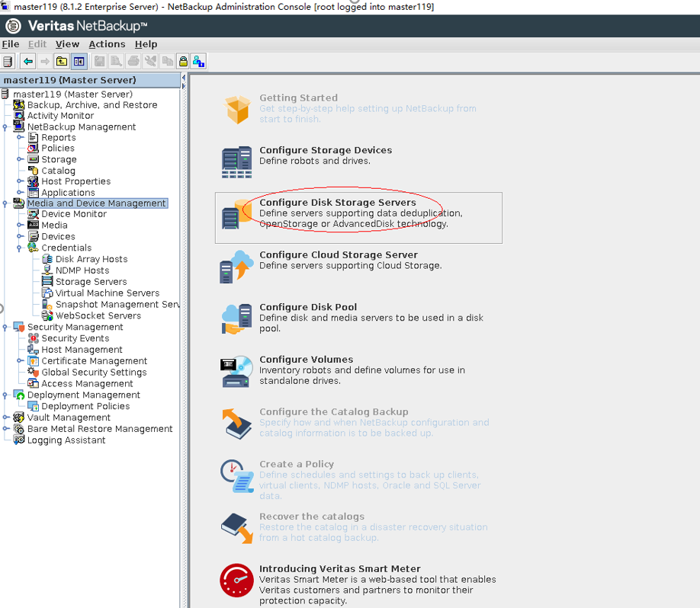Click the Veritas Smart Meter gauge icon

click(236, 580)
